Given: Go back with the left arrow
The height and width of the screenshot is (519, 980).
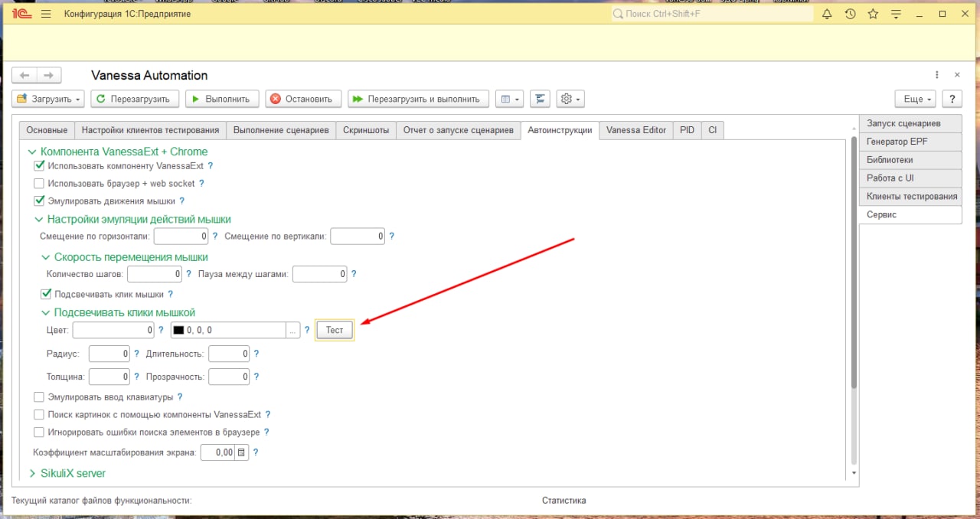Looking at the screenshot, I should pos(24,75).
